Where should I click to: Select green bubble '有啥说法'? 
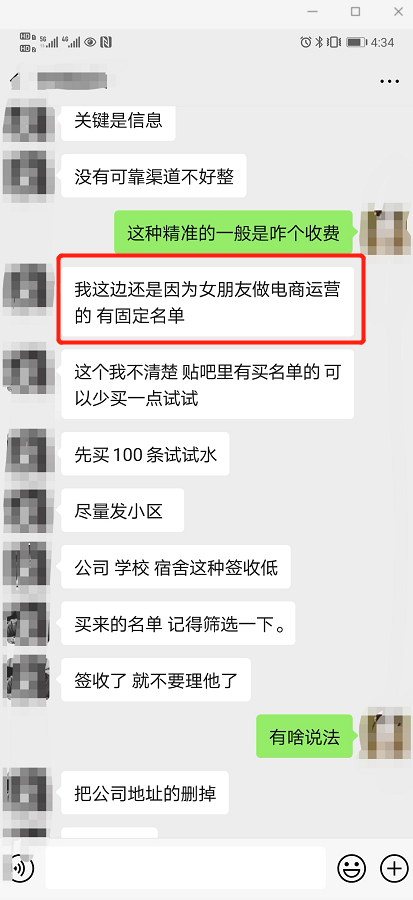click(305, 736)
